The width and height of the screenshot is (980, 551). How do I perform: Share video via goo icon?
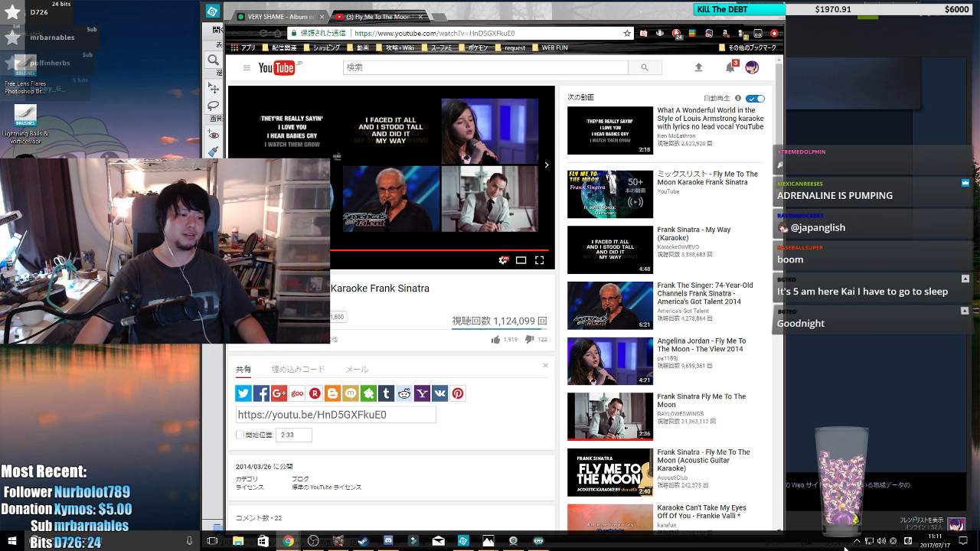(x=297, y=393)
